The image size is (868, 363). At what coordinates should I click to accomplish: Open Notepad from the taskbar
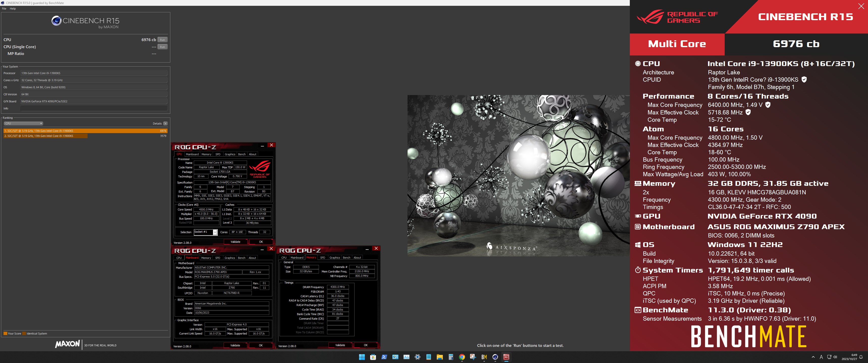(x=429, y=357)
